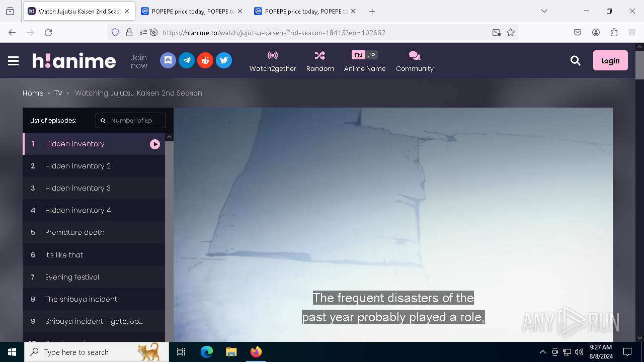Viewport: 644px width, 362px height.
Task: Open the network tray icon
Action: point(567,352)
